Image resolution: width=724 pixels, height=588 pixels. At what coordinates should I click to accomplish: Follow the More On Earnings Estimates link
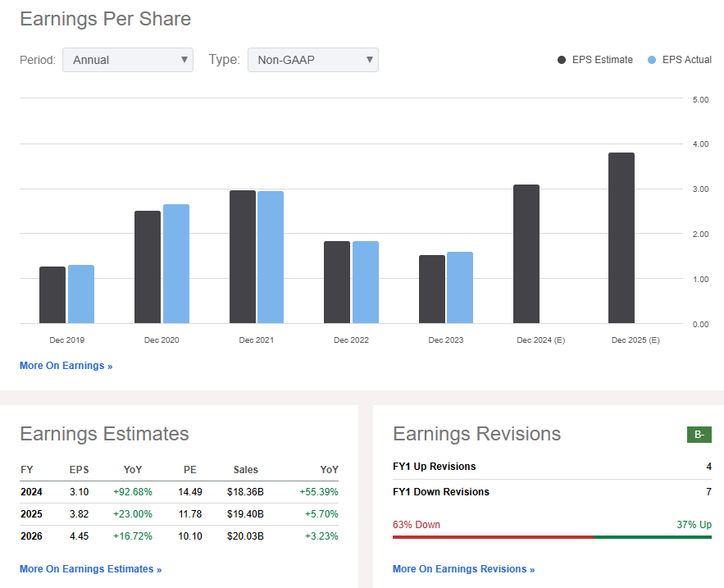click(90, 569)
